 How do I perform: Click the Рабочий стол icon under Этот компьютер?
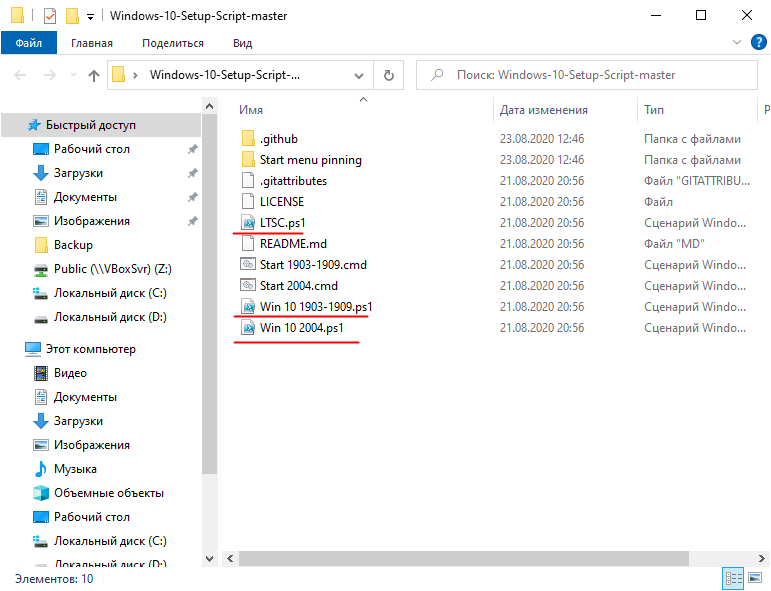point(41,517)
